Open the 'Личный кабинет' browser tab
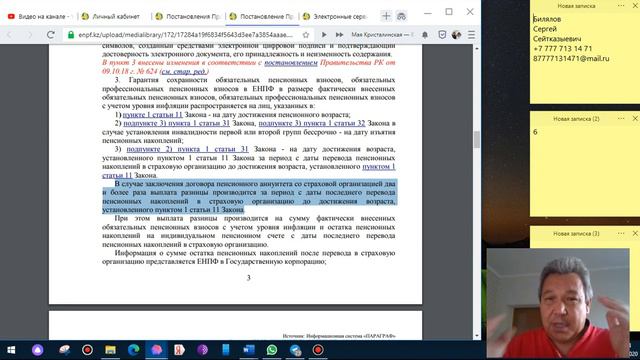This screenshot has height=360, width=640. point(112,16)
